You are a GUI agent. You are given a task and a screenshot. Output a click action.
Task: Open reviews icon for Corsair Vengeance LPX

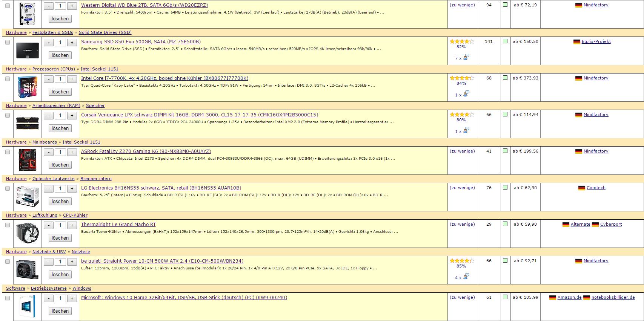click(x=466, y=130)
